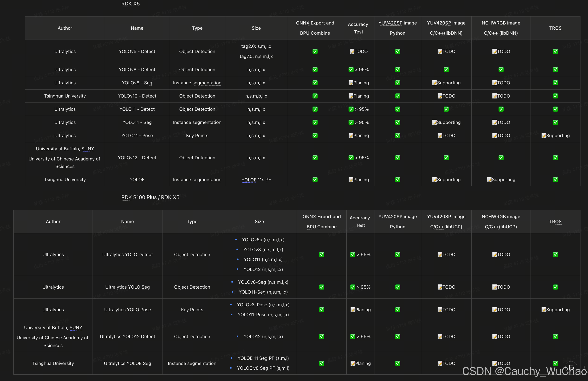Click the YOLOv5 Accuracy Test TODO memo icon
The image size is (588, 381).
coord(352,51)
